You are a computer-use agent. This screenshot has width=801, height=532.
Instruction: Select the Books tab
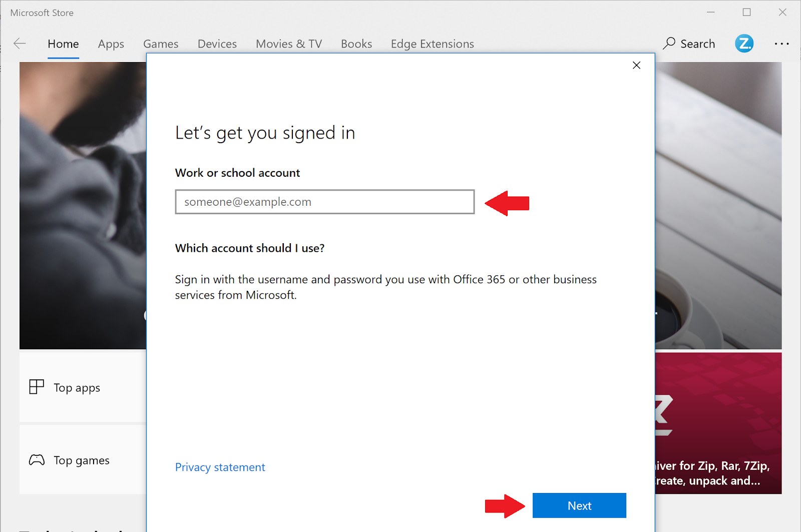pyautogui.click(x=356, y=44)
